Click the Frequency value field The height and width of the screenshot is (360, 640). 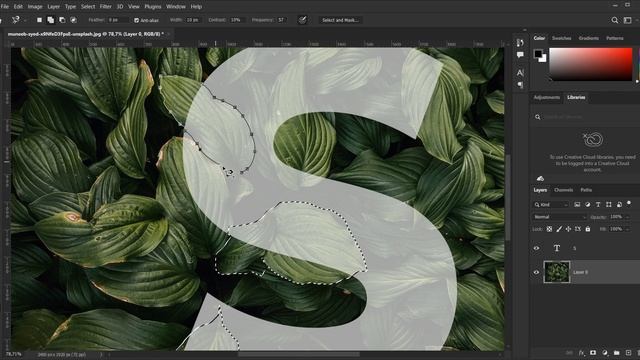(x=282, y=20)
